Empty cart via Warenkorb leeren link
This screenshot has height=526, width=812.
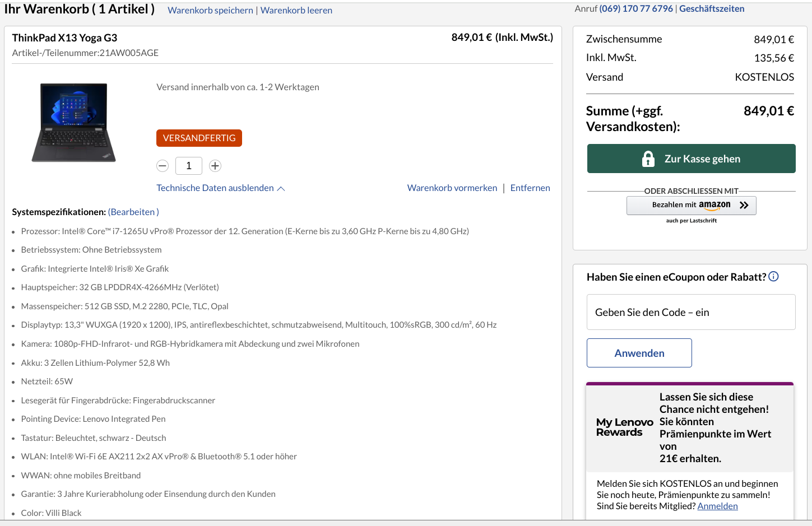tap(296, 10)
